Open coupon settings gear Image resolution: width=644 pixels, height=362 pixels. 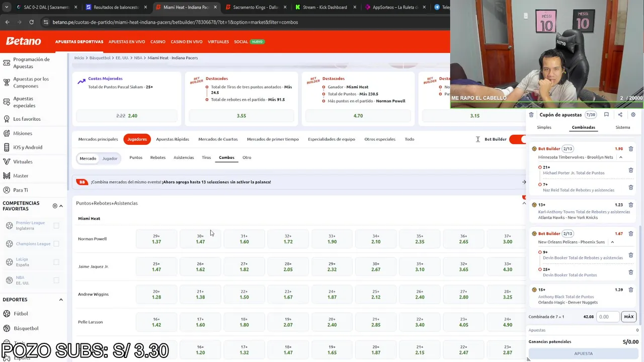click(x=633, y=115)
